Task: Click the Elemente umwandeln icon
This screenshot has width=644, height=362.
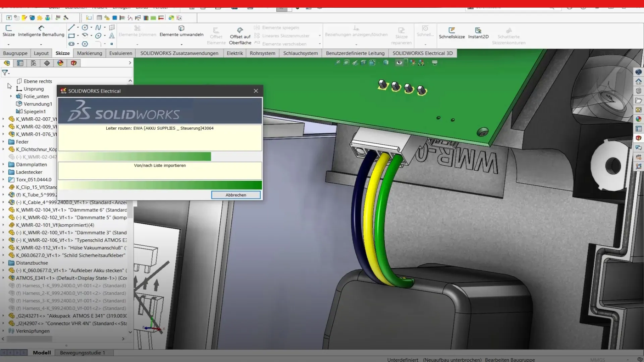Action: click(x=181, y=28)
